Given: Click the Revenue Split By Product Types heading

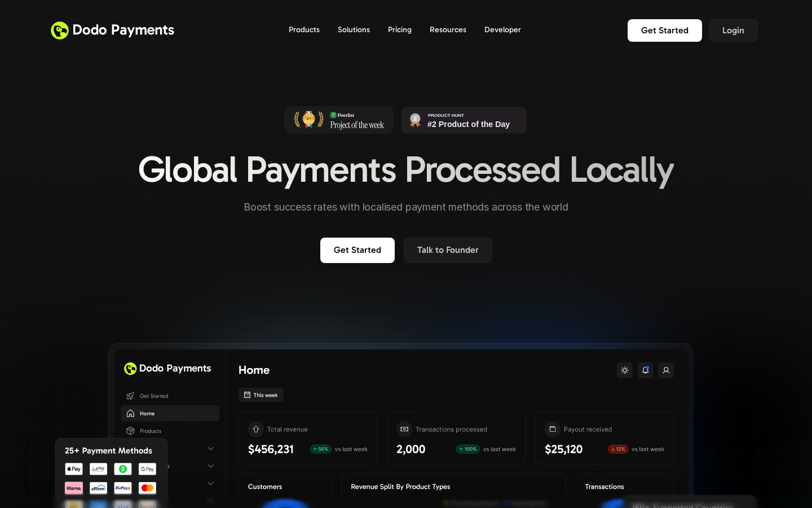Looking at the screenshot, I should point(400,487).
